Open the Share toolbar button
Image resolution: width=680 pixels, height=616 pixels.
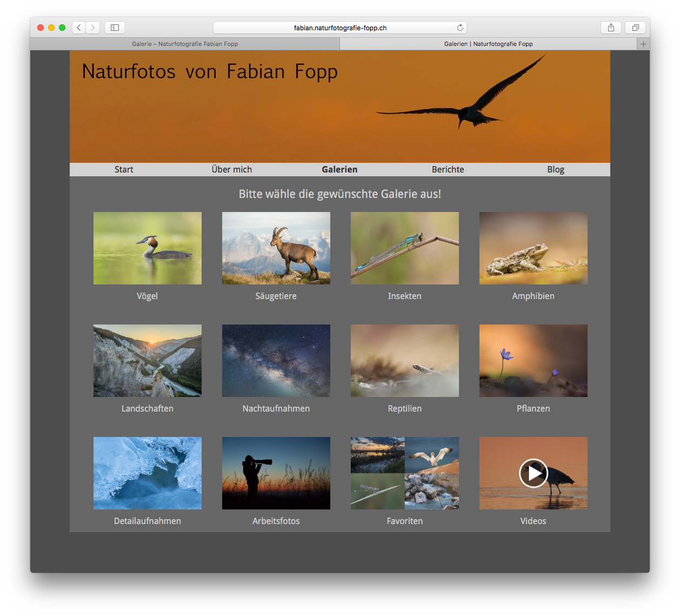[611, 28]
